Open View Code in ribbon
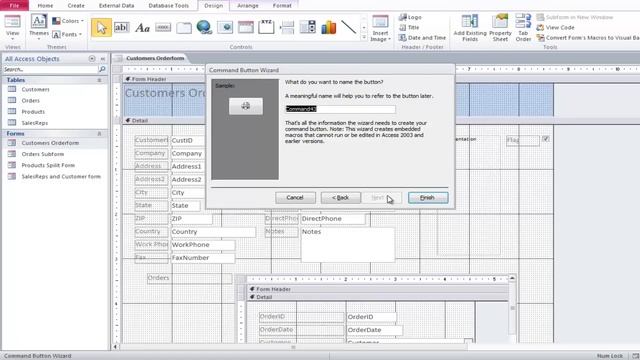Screen dimensions: 640x360 tap(556, 27)
